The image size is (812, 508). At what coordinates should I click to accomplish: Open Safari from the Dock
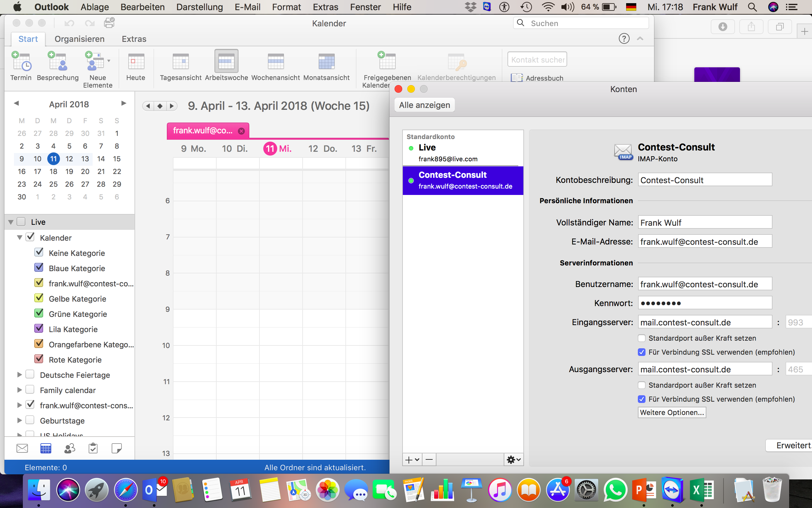126,490
